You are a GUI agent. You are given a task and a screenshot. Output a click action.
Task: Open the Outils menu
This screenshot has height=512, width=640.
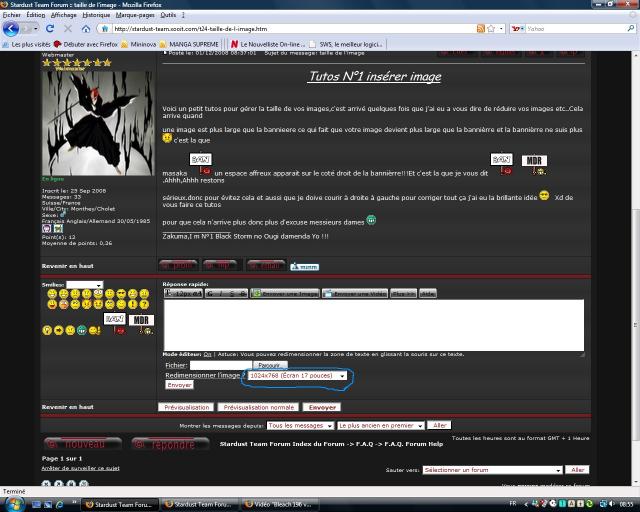tap(168, 15)
